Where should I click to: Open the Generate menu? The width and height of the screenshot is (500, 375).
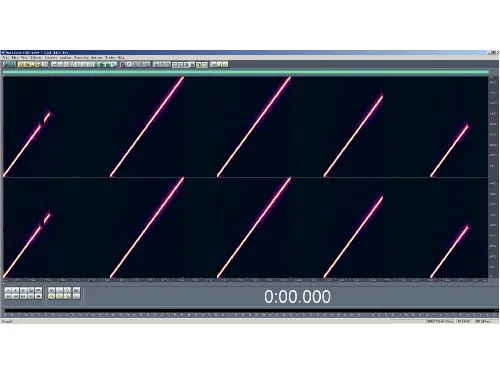click(x=51, y=57)
